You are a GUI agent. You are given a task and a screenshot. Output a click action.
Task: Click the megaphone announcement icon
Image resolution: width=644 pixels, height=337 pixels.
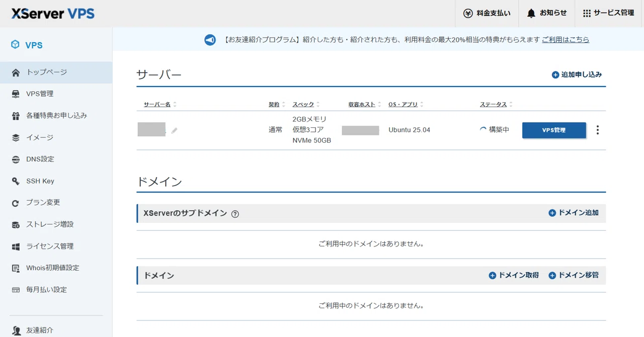click(210, 40)
